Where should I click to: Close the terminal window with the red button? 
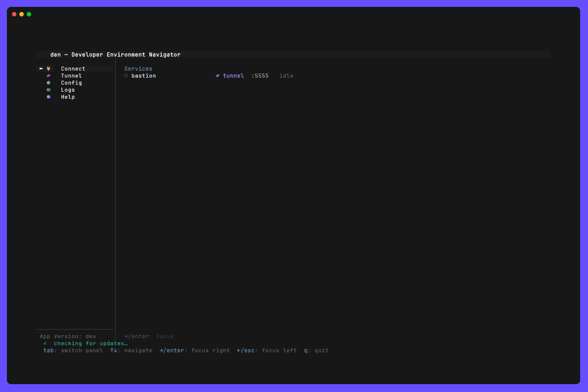14,14
